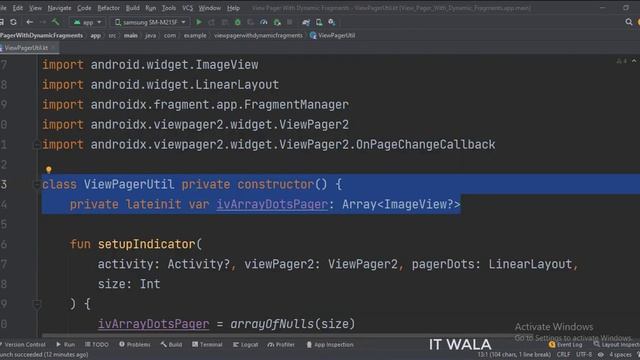Open the VCS menu
The image size is (640, 360).
tap(187, 8)
